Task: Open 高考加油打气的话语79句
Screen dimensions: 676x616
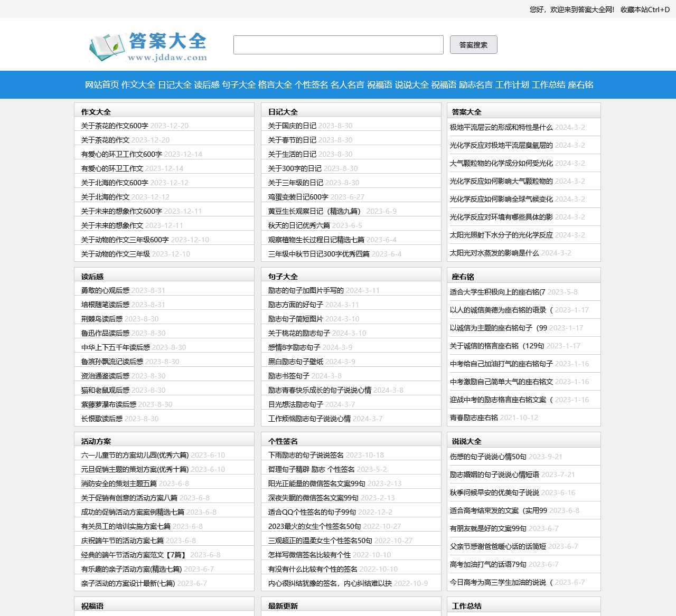Action: [488, 564]
